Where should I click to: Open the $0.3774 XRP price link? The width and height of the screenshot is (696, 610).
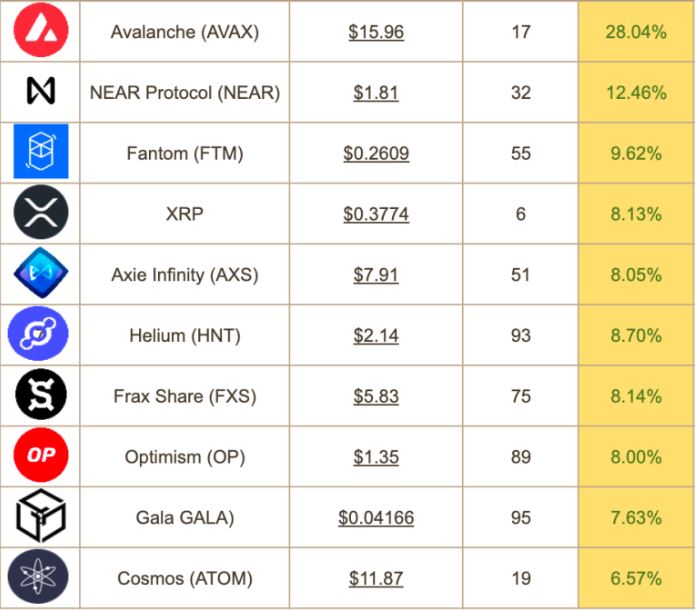tap(376, 214)
